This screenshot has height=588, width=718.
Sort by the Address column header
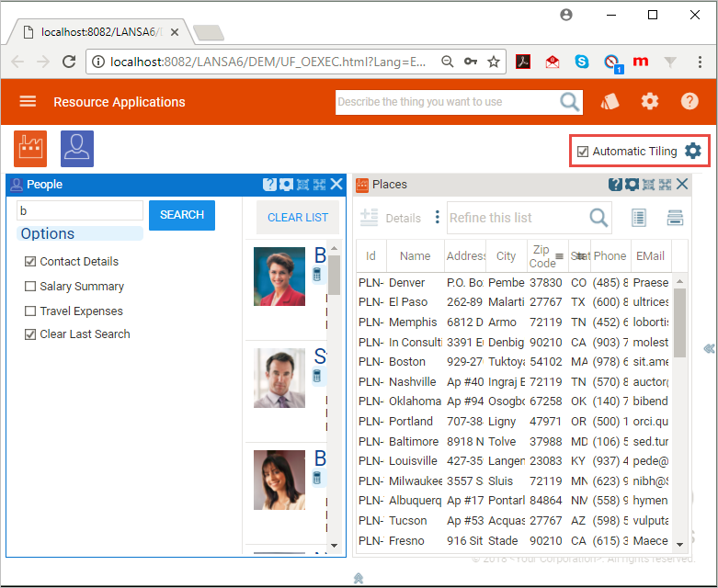tap(465, 255)
